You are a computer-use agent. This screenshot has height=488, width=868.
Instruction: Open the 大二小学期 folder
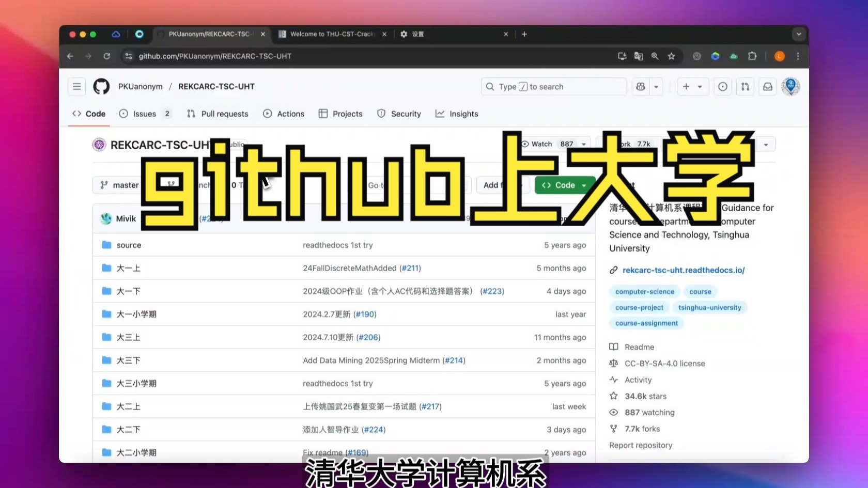pyautogui.click(x=136, y=452)
